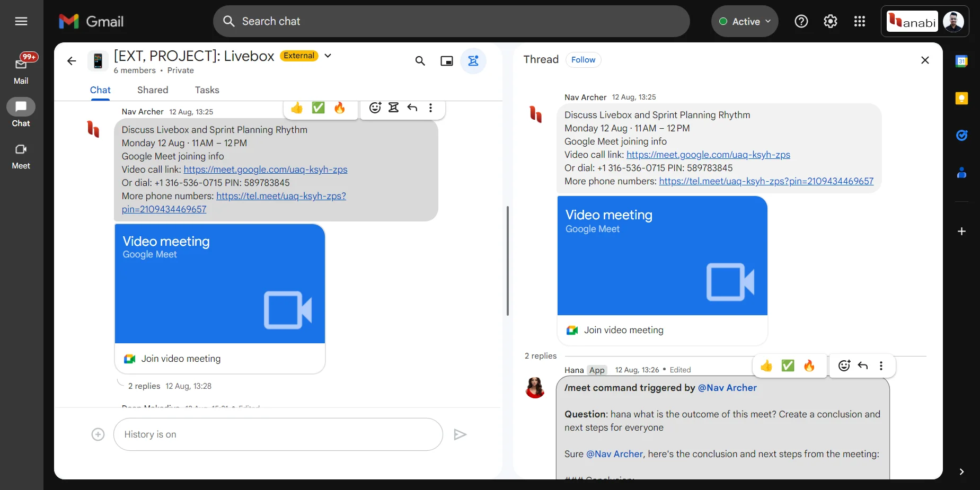Screen dimensions: 980x490
Task: Open meet.google.com link in chat message
Action: [266, 170]
